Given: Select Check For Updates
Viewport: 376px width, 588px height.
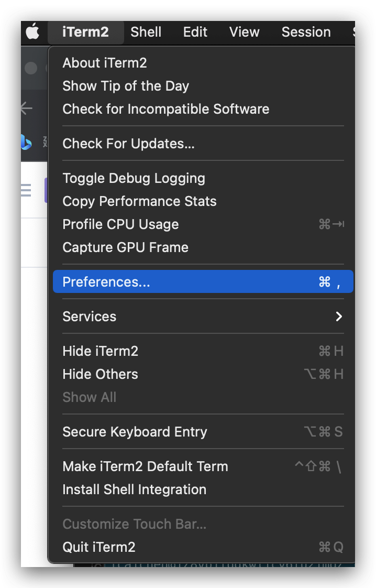Looking at the screenshot, I should click(129, 144).
